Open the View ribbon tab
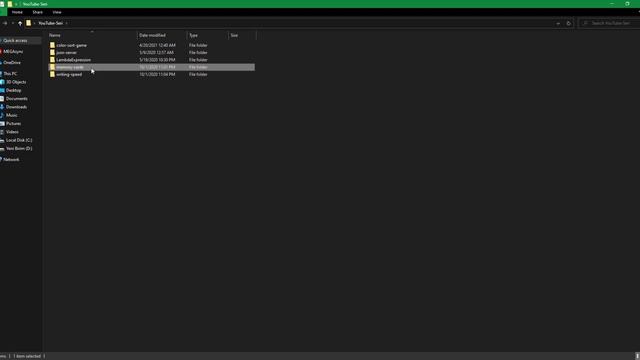Image resolution: width=640 pixels, height=360 pixels. (x=57, y=12)
